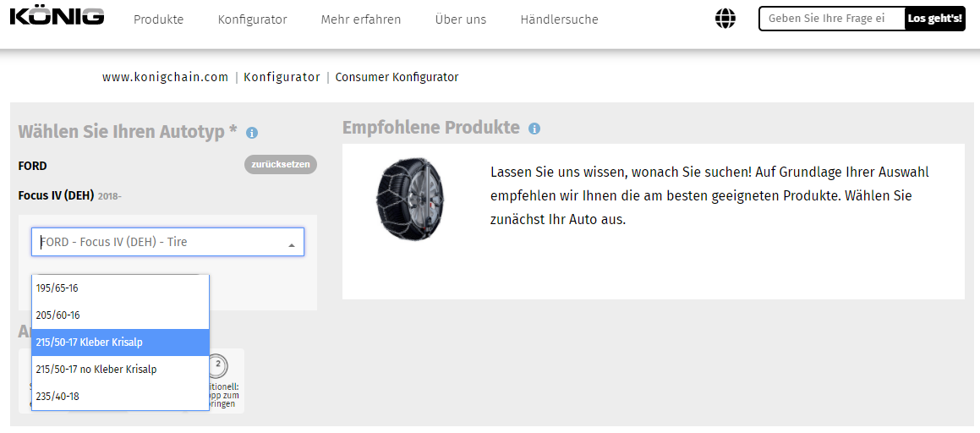Click the König logo
This screenshot has width=980, height=433.
click(57, 17)
